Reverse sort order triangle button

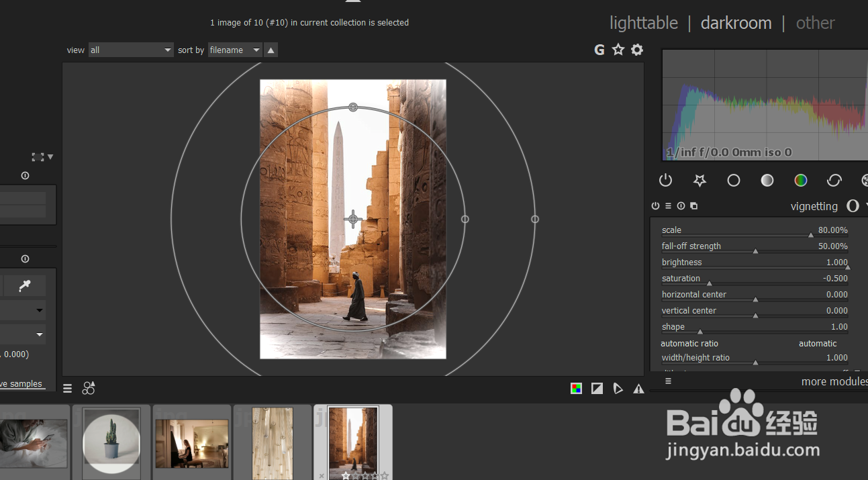tap(271, 50)
